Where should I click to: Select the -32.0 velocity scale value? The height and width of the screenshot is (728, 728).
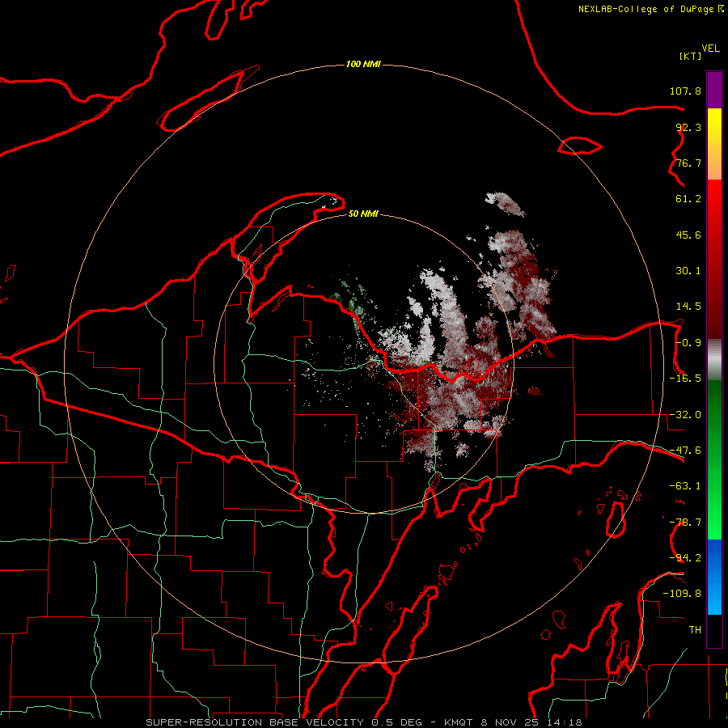point(685,415)
